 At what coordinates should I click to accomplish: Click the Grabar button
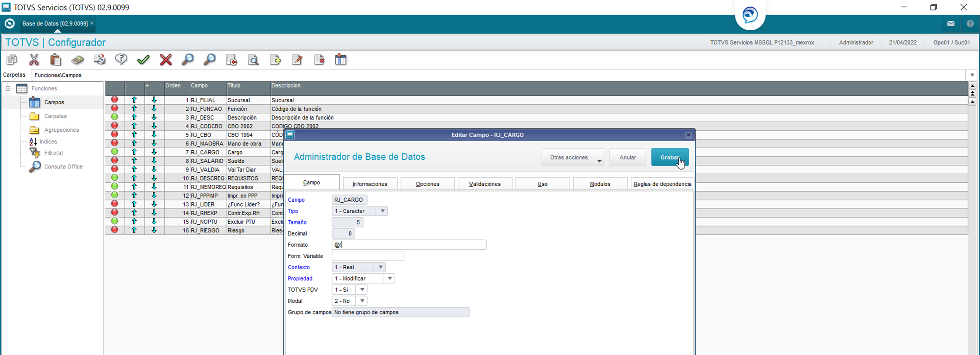click(x=670, y=158)
